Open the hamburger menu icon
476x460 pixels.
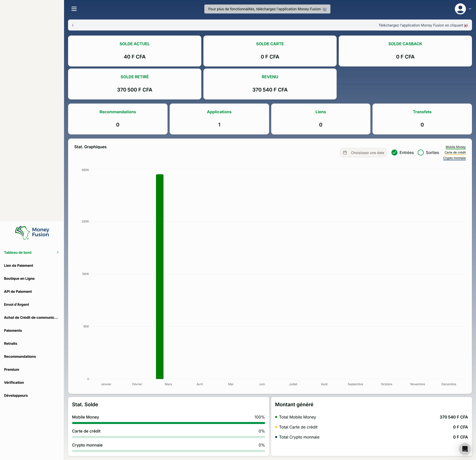click(x=74, y=9)
